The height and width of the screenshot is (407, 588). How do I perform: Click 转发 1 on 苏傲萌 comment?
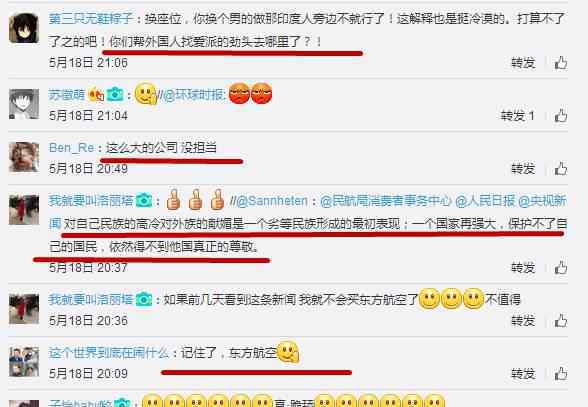tap(518, 116)
